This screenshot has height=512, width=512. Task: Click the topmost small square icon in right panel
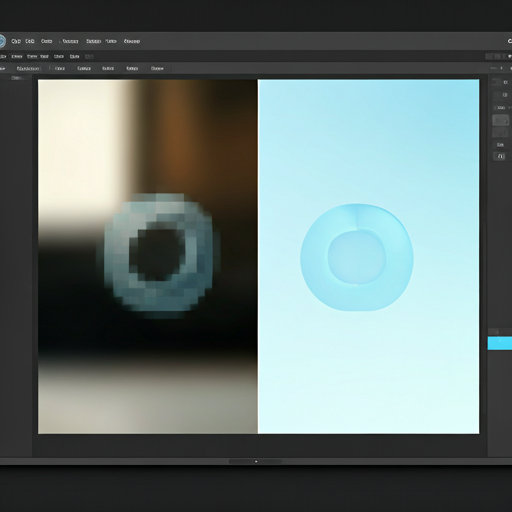click(x=505, y=82)
